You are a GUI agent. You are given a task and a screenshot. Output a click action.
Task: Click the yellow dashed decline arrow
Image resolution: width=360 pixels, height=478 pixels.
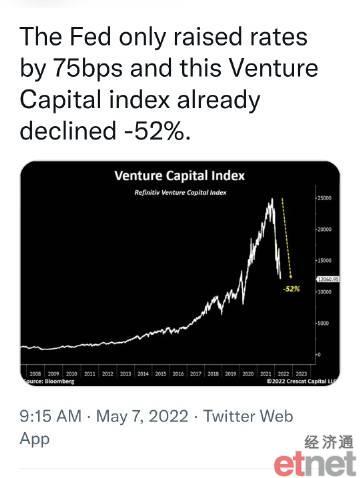[x=287, y=238]
